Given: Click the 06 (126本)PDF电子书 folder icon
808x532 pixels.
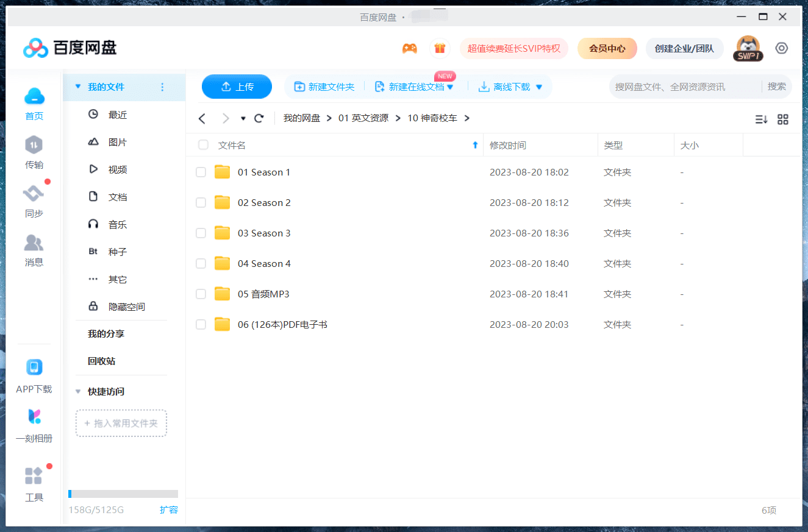Looking at the screenshot, I should tap(222, 324).
